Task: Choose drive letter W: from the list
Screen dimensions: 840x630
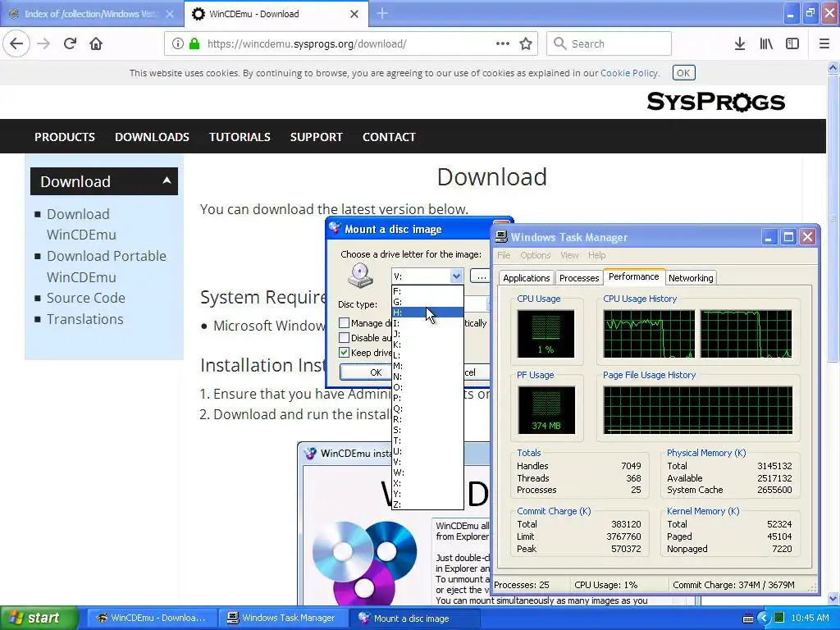Action: [x=427, y=472]
